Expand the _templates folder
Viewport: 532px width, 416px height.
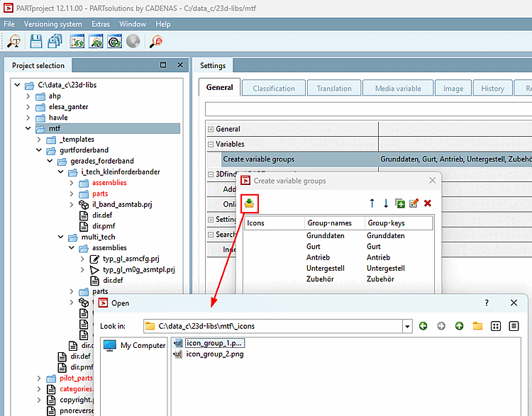pyautogui.click(x=39, y=140)
